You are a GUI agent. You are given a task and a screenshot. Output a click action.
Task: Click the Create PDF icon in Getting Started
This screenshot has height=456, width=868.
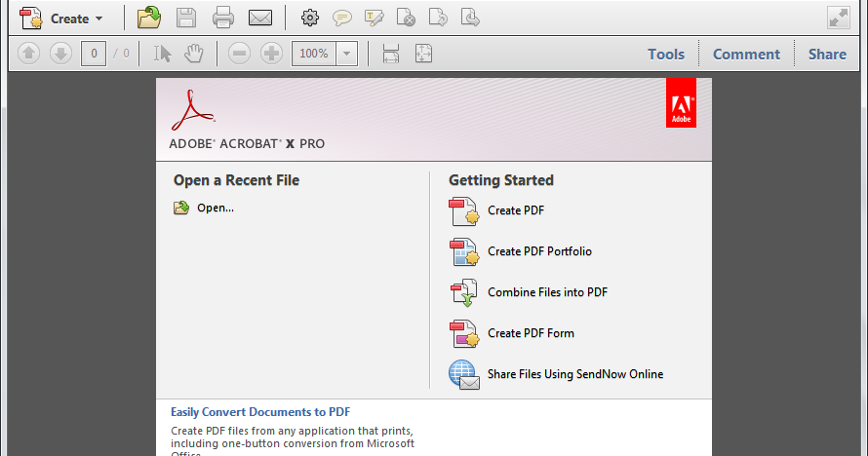click(464, 211)
